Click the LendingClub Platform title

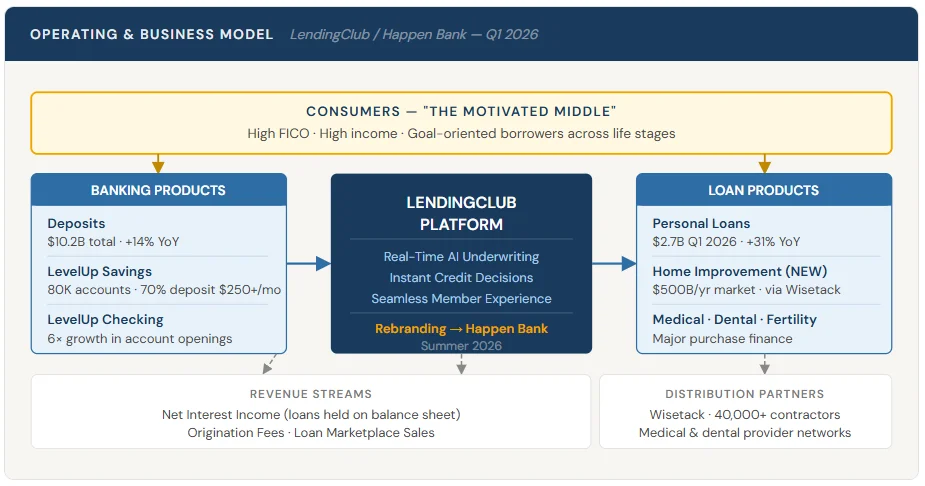click(x=461, y=213)
